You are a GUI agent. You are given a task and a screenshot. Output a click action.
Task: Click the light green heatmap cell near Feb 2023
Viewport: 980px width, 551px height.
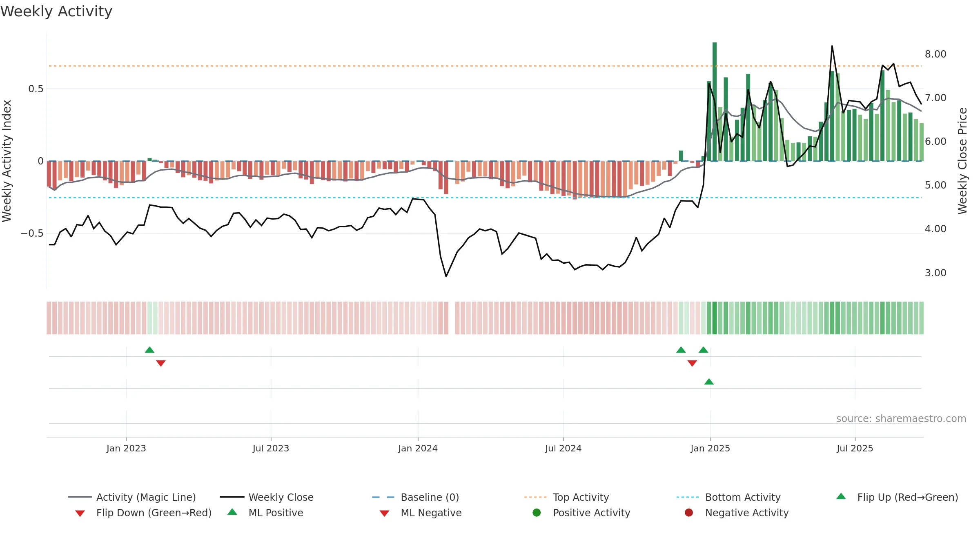click(149, 318)
